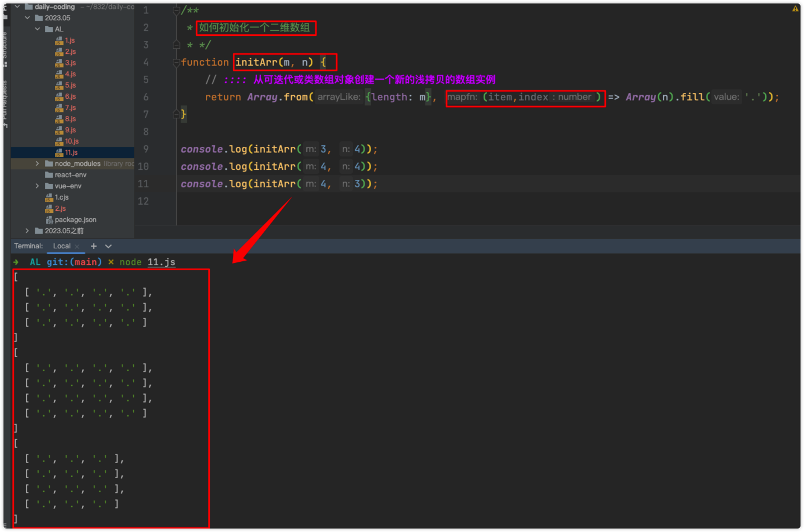Viewport: 804px width, 532px height.
Task: Click the fold end marker at line 7
Action: [x=176, y=114]
